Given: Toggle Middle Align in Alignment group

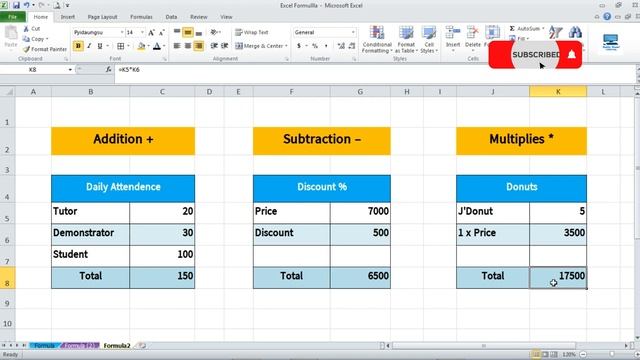Looking at the screenshot, I should [x=188, y=32].
